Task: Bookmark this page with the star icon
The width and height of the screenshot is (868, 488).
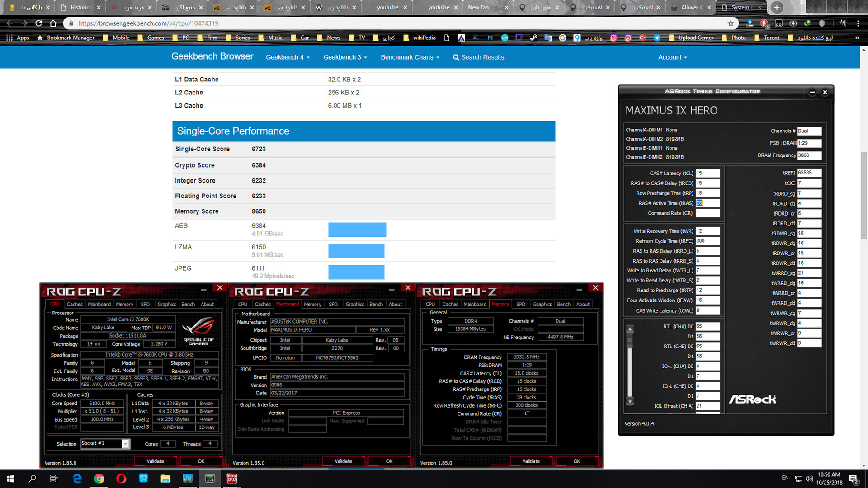Action: tap(731, 23)
